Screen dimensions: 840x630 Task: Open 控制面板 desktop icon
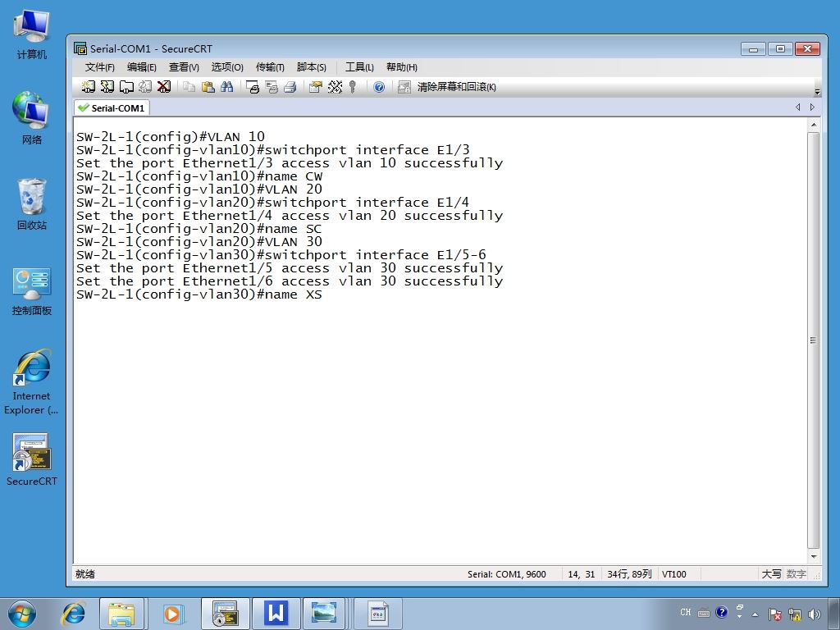click(32, 291)
